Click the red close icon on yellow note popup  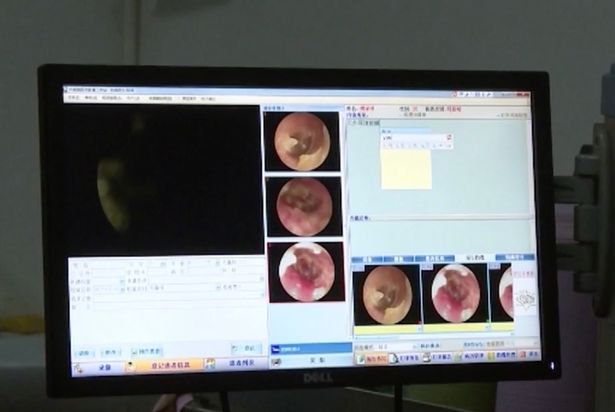tap(449, 137)
